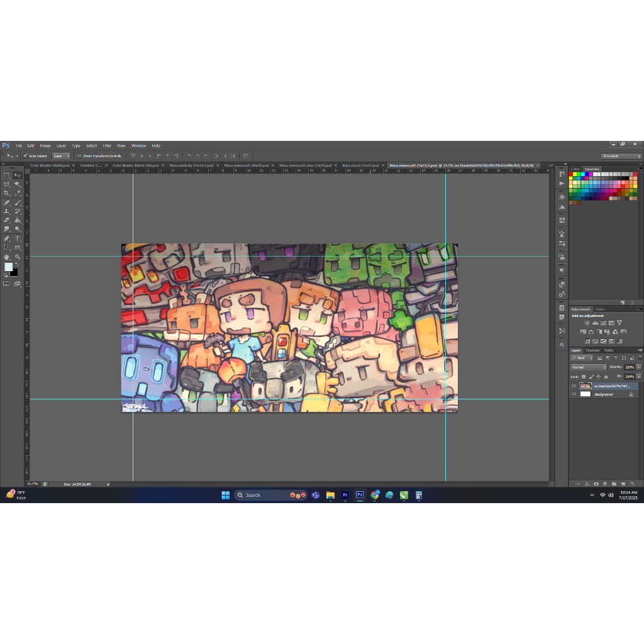Pick the Pen tool in toolbox
Image resolution: width=644 pixels, height=644 pixels.
(x=7, y=239)
